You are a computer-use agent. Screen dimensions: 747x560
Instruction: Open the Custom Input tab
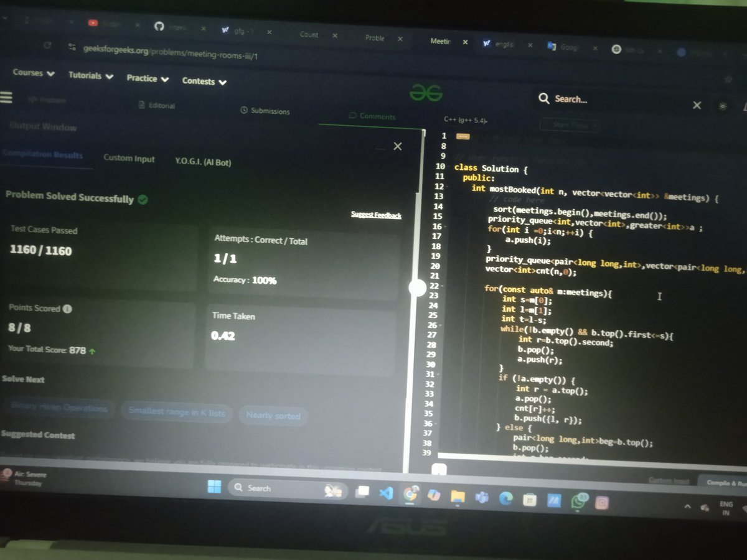[129, 159]
